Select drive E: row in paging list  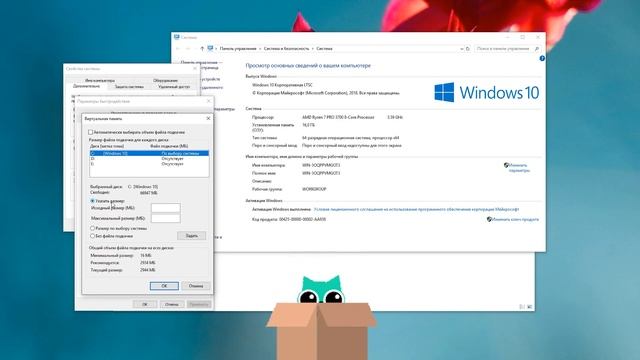149,164
